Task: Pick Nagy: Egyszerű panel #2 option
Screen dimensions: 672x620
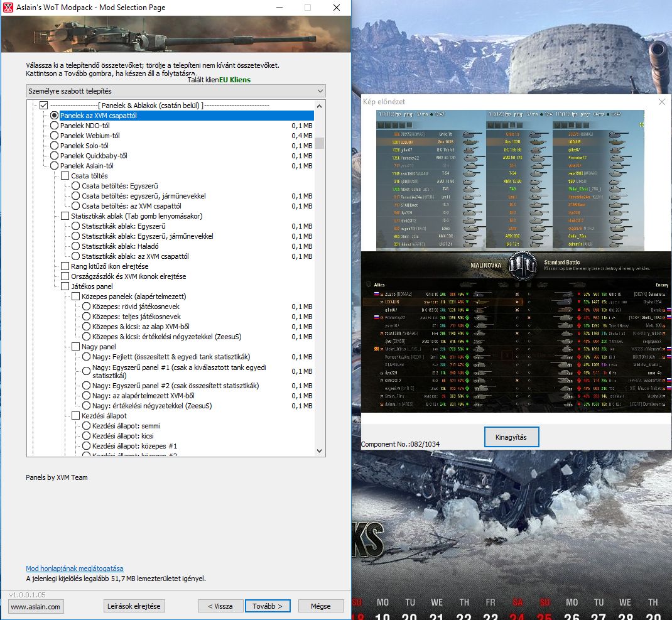Action: tap(87, 386)
